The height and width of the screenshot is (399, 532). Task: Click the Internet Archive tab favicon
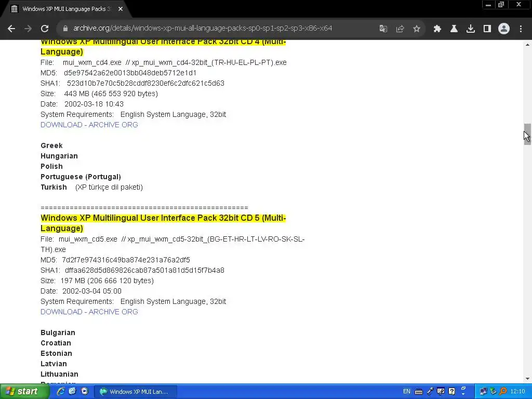coord(14,9)
